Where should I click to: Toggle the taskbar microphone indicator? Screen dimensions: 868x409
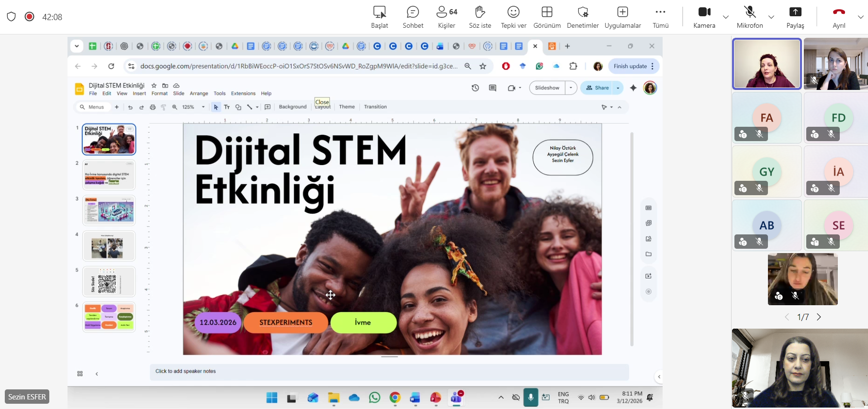click(530, 398)
